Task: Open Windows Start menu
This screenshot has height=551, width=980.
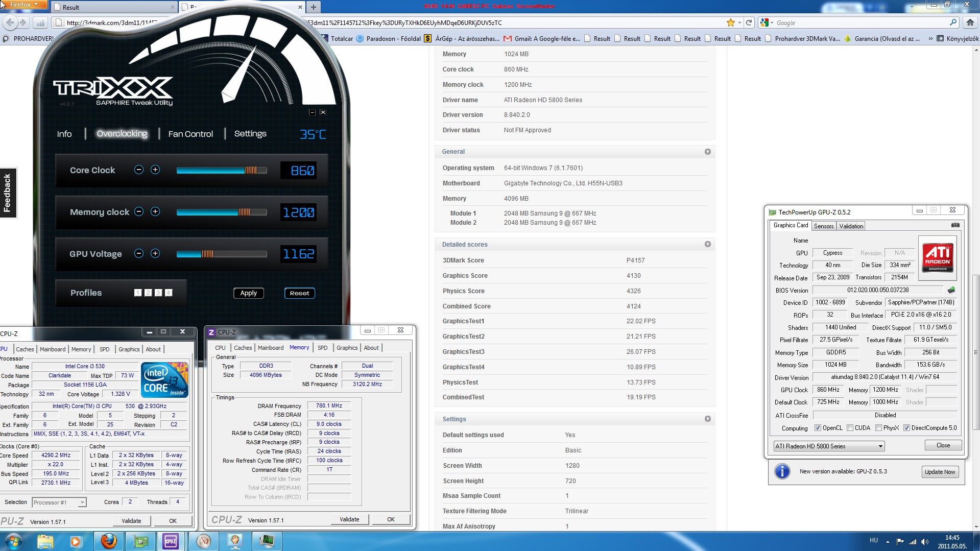Action: point(14,541)
